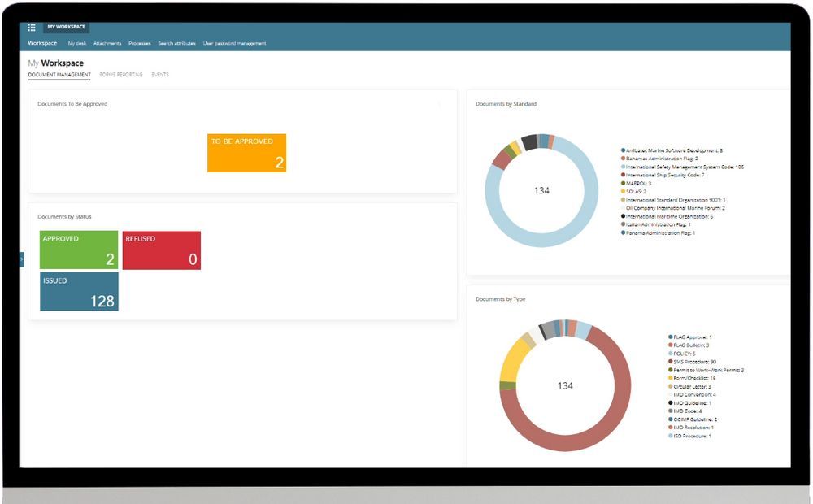Expand the left side panel arrow

(x=21, y=259)
